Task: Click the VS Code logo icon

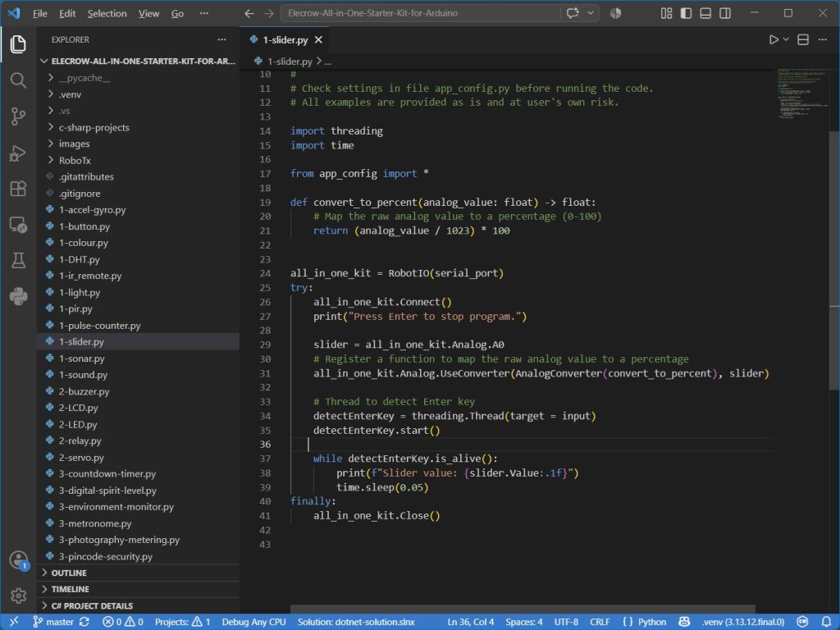Action: click(14, 13)
